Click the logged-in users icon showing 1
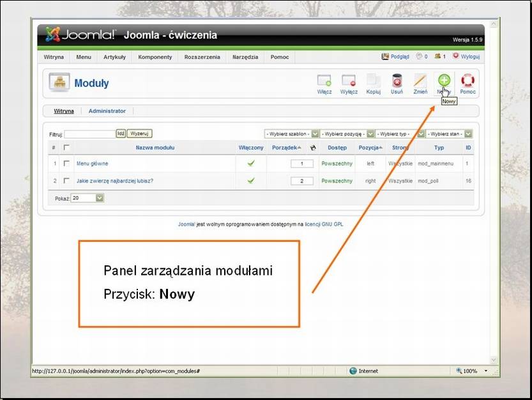The width and height of the screenshot is (532, 400). pos(437,56)
